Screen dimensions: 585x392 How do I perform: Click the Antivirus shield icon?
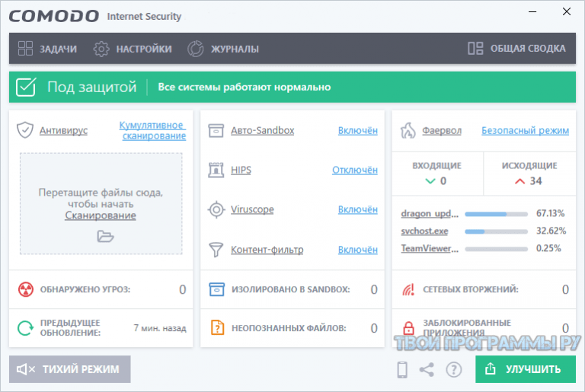(25, 130)
